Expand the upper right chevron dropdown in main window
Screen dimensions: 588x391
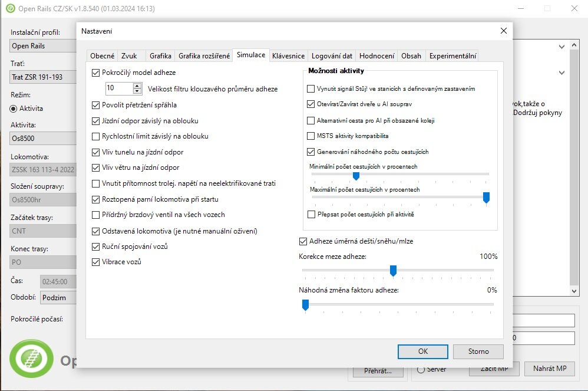coord(561,47)
